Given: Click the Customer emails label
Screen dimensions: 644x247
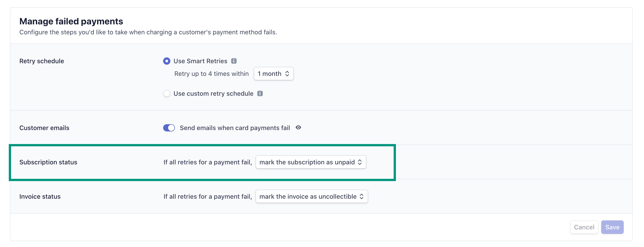Looking at the screenshot, I should (44, 128).
